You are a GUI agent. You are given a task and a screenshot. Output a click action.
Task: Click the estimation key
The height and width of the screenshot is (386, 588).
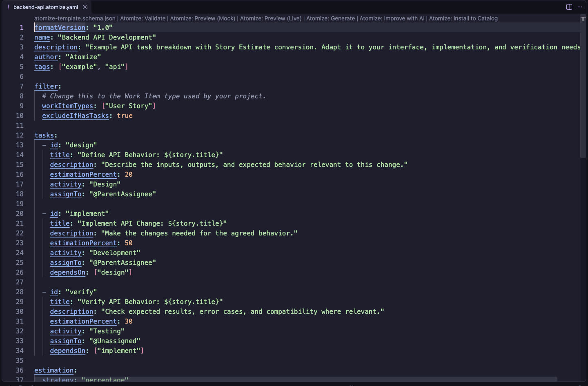click(54, 370)
